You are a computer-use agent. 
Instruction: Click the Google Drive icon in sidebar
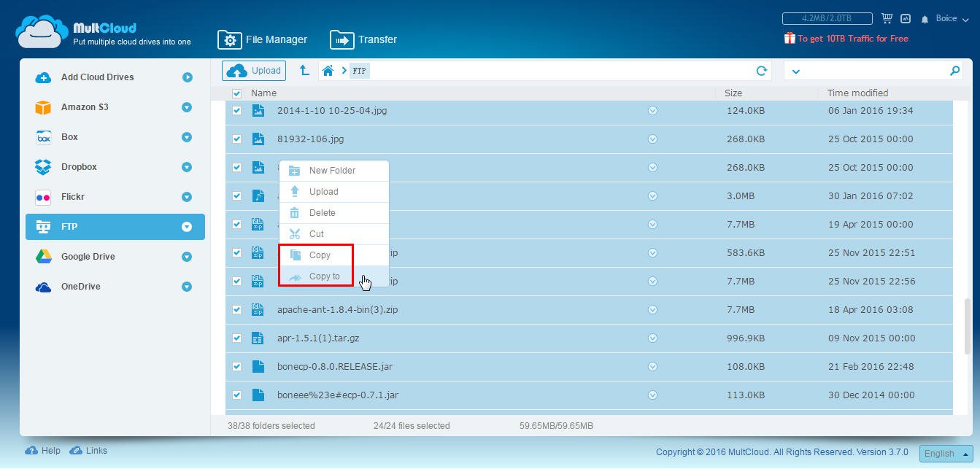43,257
